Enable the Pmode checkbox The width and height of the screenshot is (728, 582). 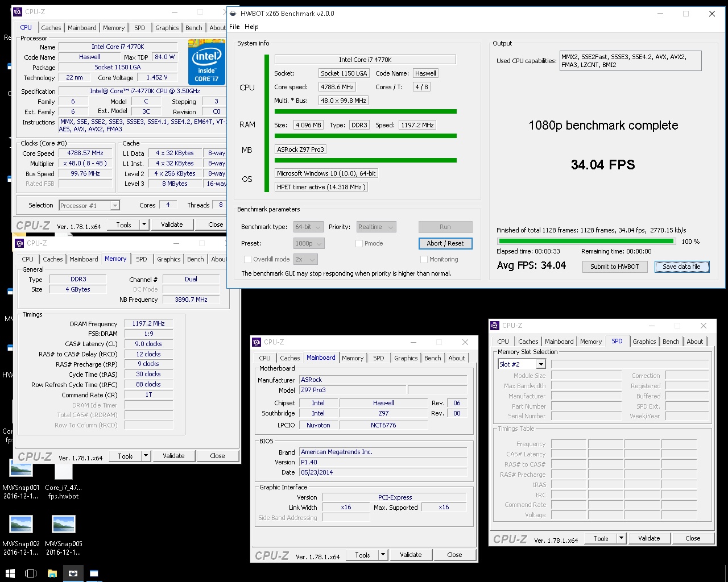click(359, 243)
